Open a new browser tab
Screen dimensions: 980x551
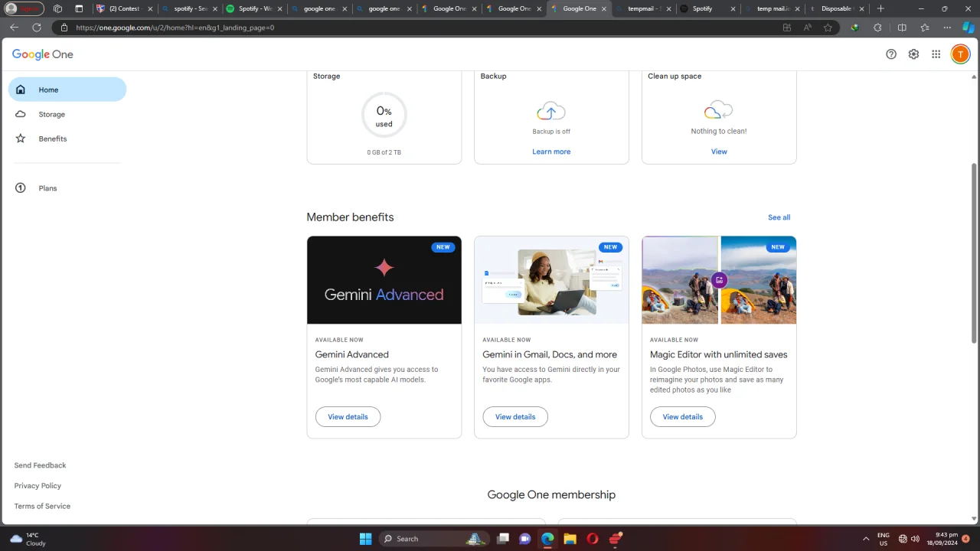point(880,8)
